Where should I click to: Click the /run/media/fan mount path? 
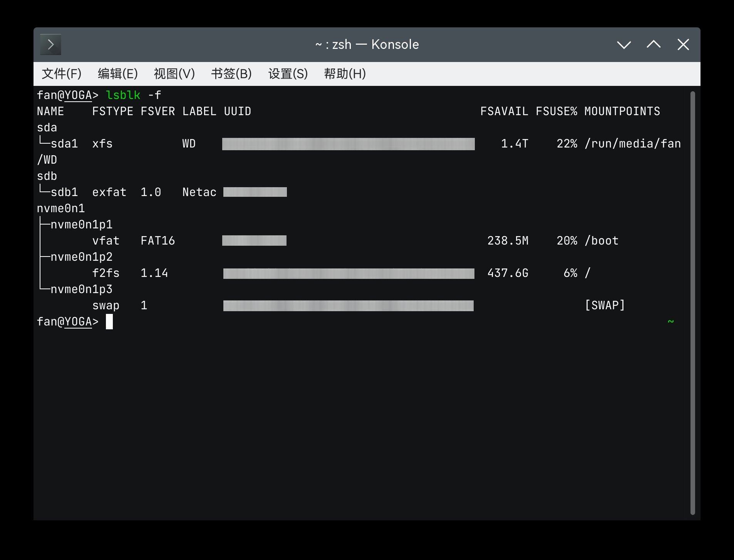tap(633, 144)
